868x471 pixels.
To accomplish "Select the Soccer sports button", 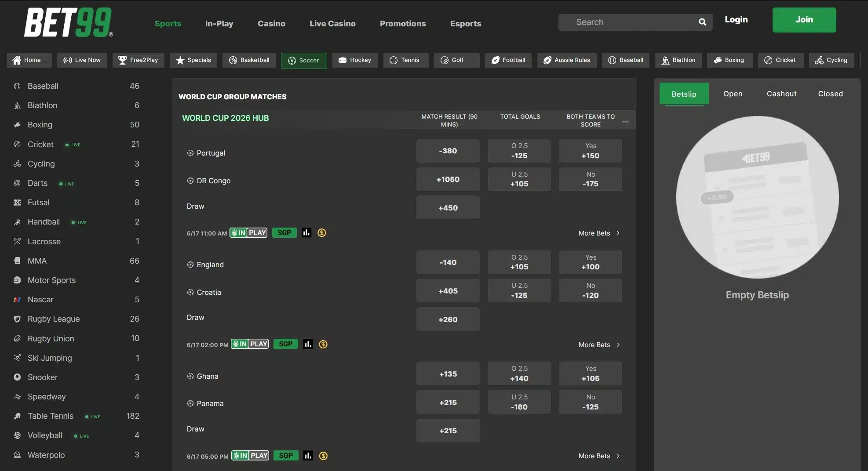I will coord(304,61).
